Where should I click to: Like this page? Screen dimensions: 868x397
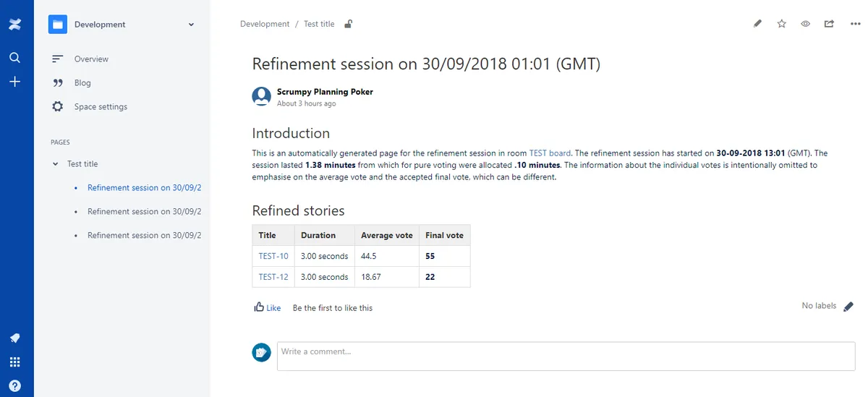273,307
